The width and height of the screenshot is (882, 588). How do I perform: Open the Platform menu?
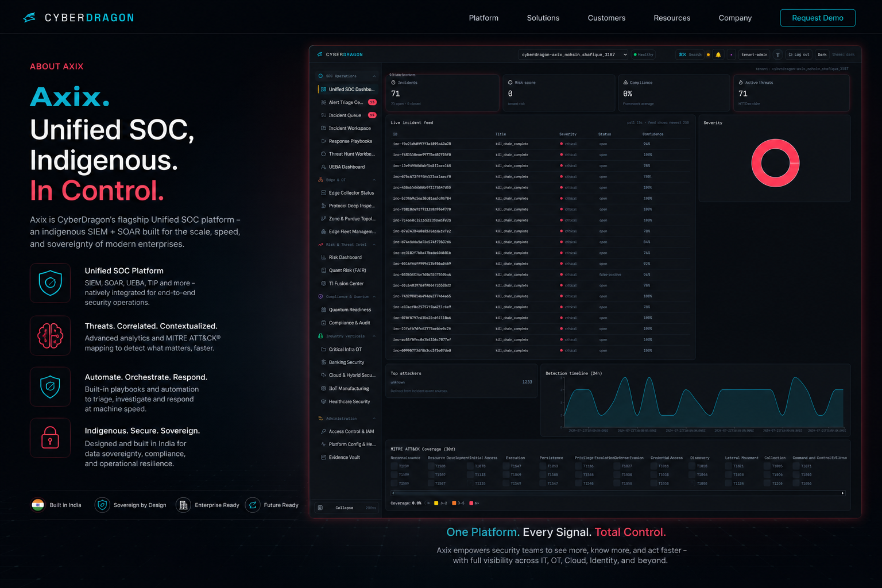(x=483, y=18)
